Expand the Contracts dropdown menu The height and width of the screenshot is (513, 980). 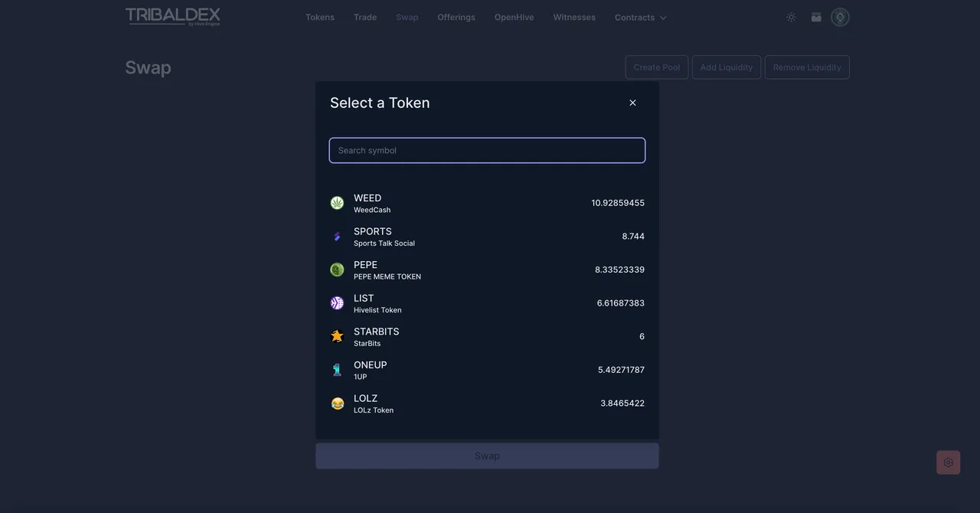click(x=640, y=17)
